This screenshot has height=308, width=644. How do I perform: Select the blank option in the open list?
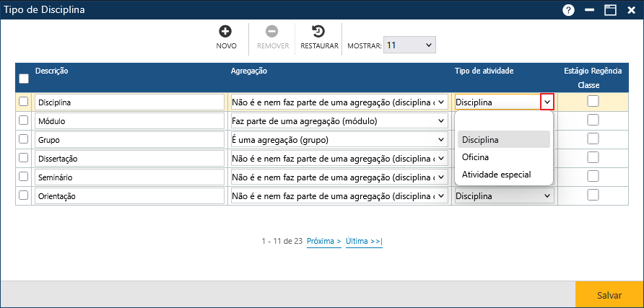point(503,122)
